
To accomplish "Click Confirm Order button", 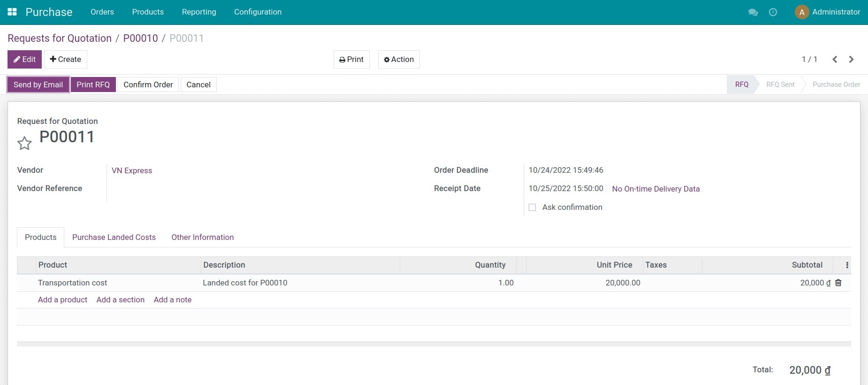I will pos(148,85).
